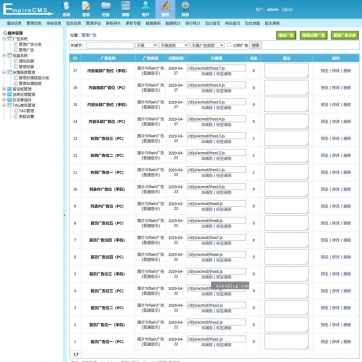Image resolution: width=362 pixels, height=362 pixels.
Task: Collapse the 广告系统 (ad system) tree node
Action: pyautogui.click(x=4, y=39)
